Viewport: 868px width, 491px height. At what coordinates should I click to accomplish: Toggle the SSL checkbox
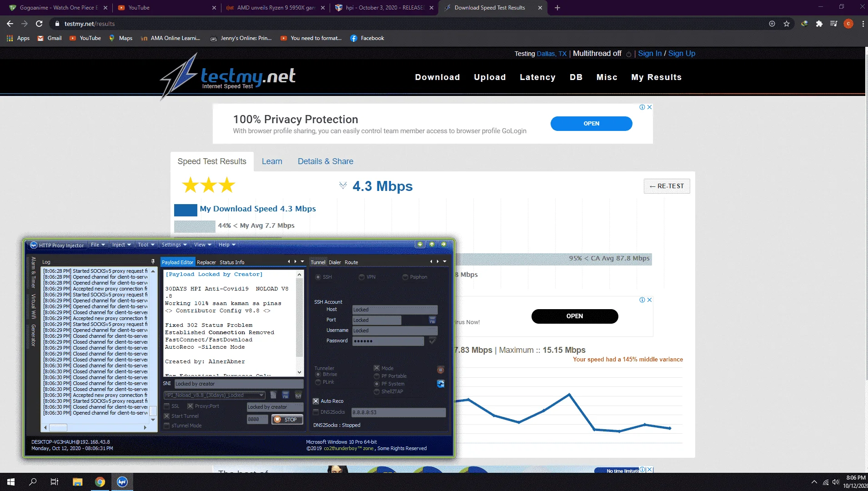pos(166,406)
